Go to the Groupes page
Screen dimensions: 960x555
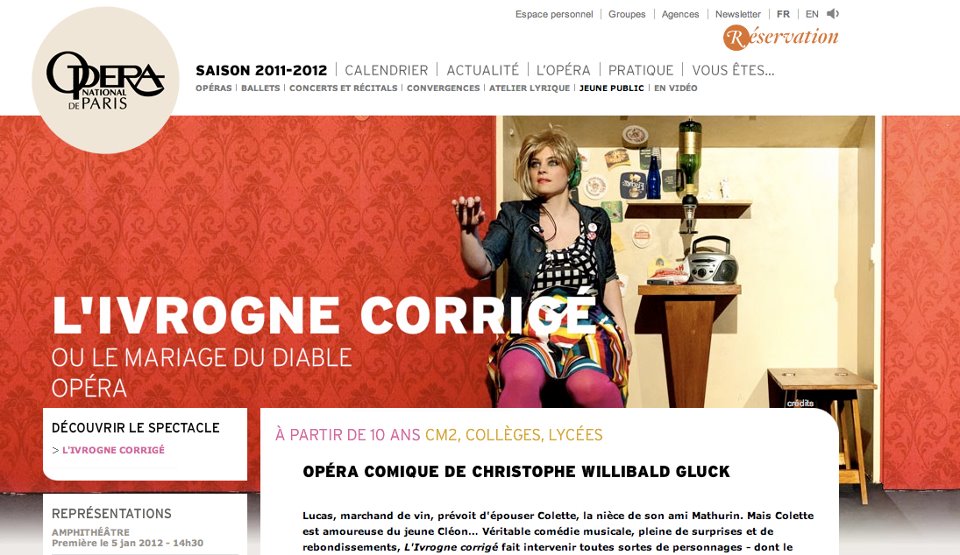[627, 14]
